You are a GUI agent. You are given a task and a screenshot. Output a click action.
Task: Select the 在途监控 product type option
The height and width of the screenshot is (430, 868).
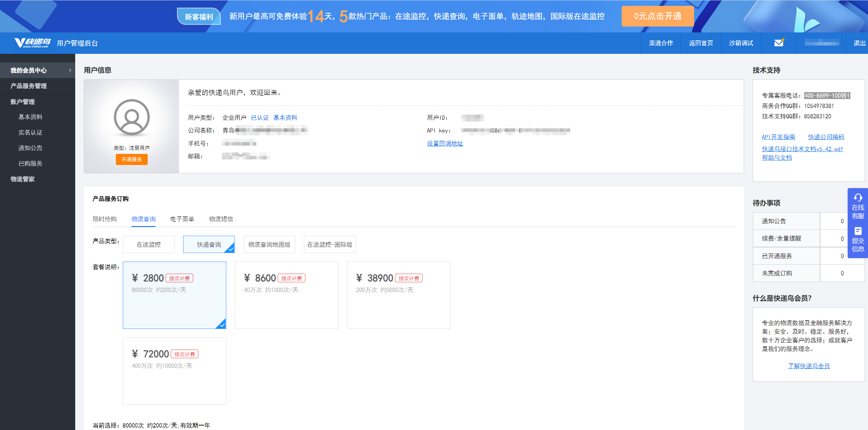point(148,244)
